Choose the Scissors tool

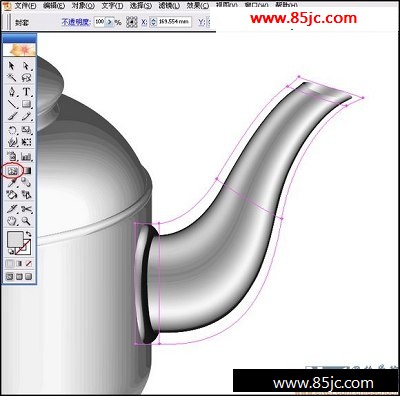click(27, 209)
